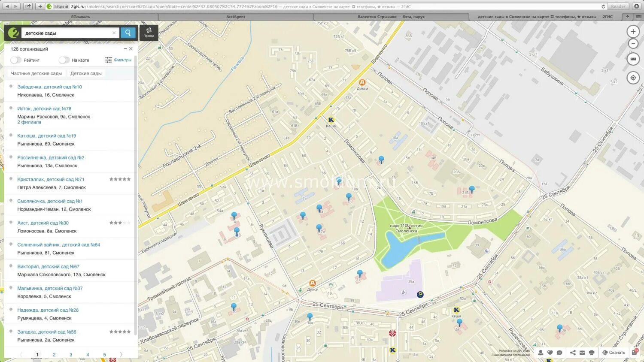Screen dimensions: 644x362
Task: Open Звёздочка, детский сад №10
Action: point(49,87)
